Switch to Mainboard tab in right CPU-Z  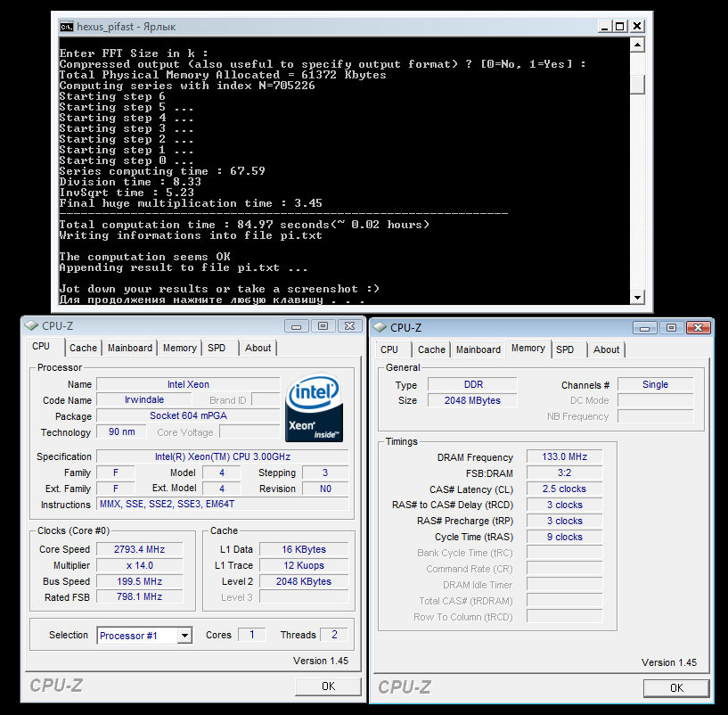coord(479,349)
